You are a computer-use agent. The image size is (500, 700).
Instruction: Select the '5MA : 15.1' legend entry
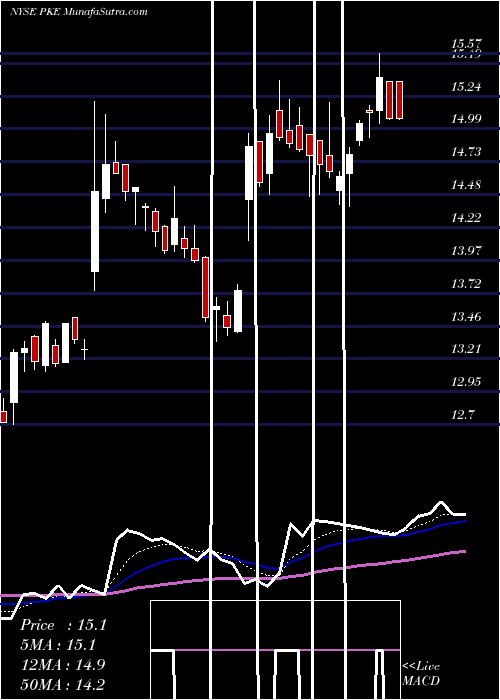(x=58, y=645)
